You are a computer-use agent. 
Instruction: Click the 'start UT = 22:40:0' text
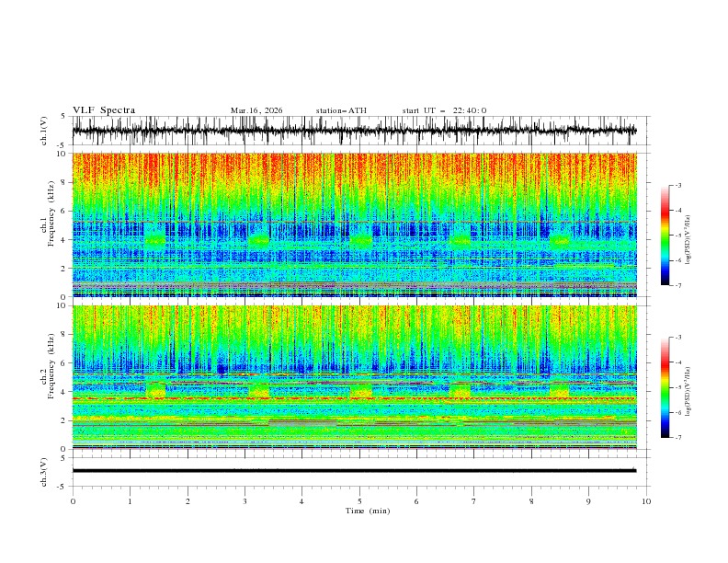444,110
